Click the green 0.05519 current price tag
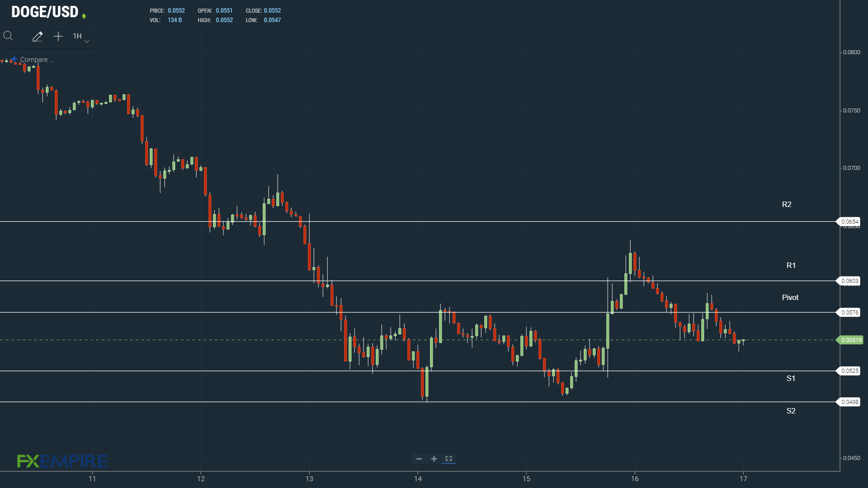Viewport: 868px width, 488px height. tap(851, 340)
